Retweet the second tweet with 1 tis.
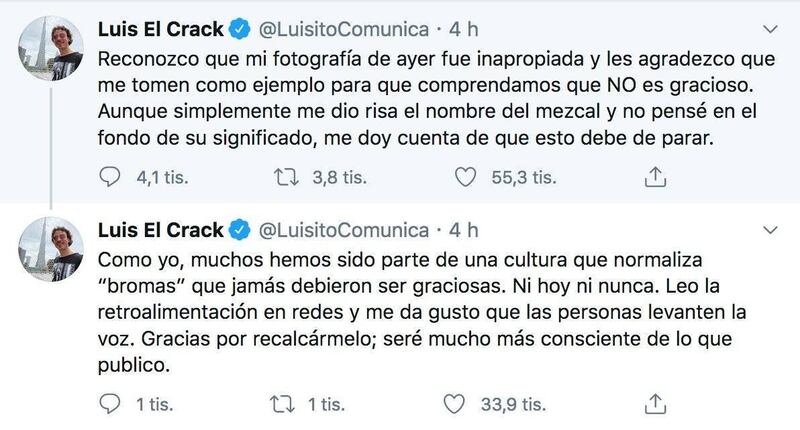The image size is (800, 430). [282, 404]
